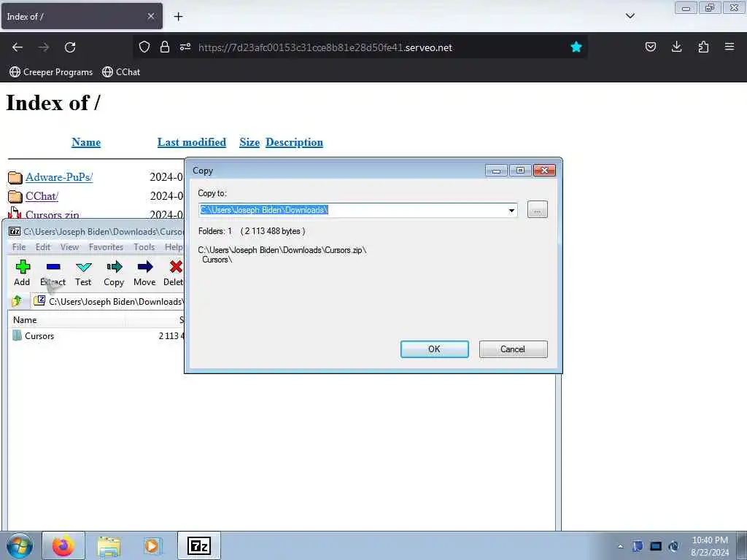Click the Adware-PuPs folder icon
This screenshot has height=560, width=747.
(x=15, y=178)
